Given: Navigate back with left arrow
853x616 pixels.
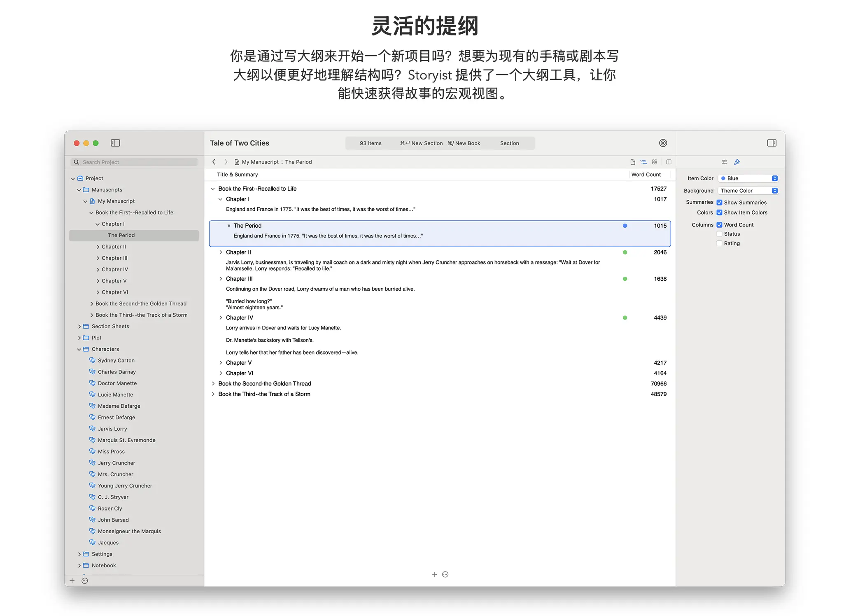Looking at the screenshot, I should pyautogui.click(x=214, y=162).
